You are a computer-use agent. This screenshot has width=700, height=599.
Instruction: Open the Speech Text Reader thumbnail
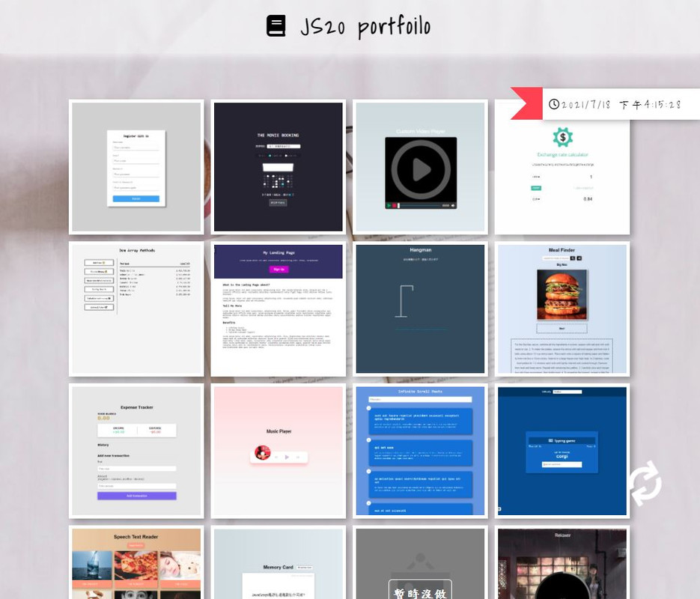coord(136,562)
